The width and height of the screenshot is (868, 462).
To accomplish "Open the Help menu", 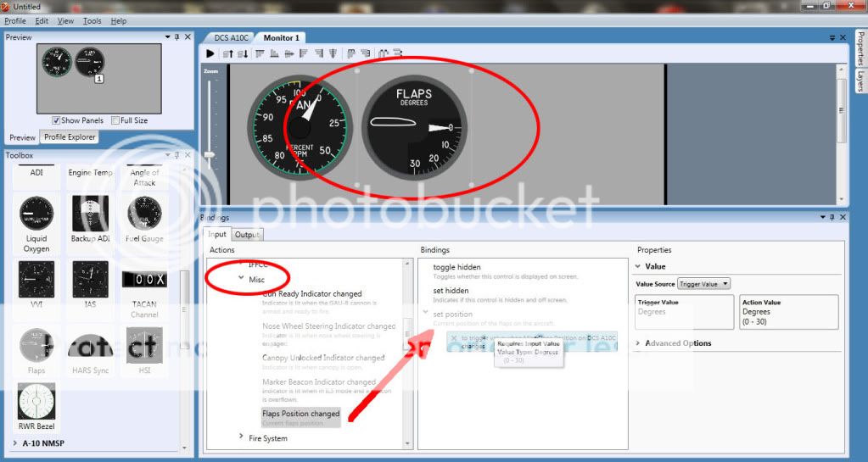I will tap(119, 20).
